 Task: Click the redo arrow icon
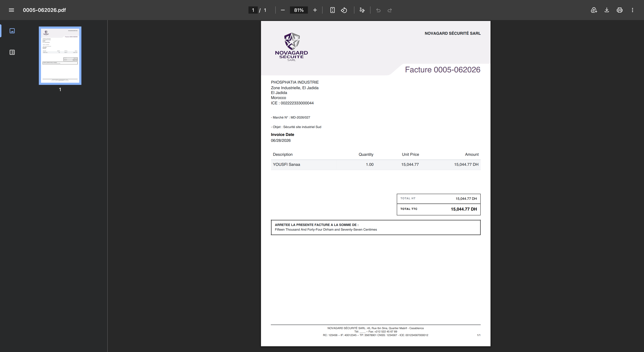(390, 10)
